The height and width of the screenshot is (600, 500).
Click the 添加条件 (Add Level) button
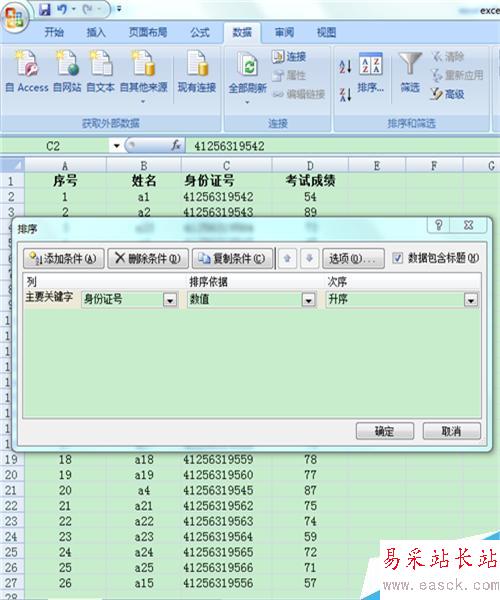pos(64,259)
